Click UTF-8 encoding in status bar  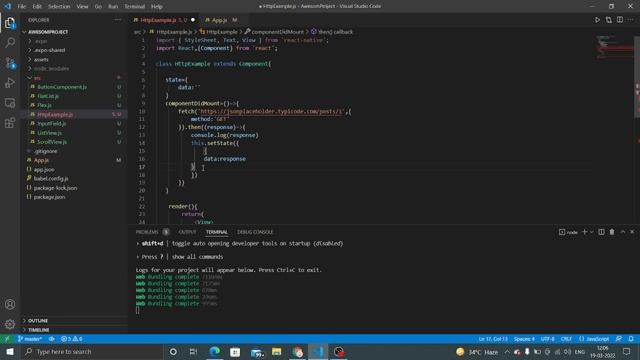(548, 339)
